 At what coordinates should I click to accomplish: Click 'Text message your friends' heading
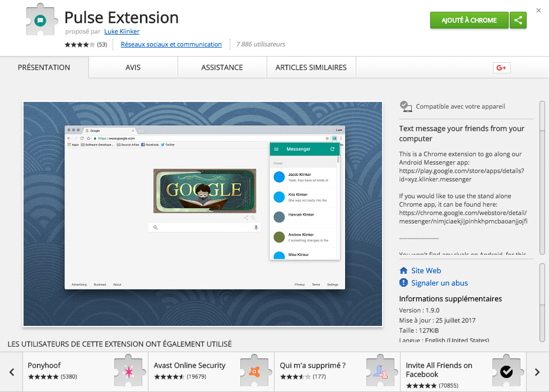click(x=462, y=133)
